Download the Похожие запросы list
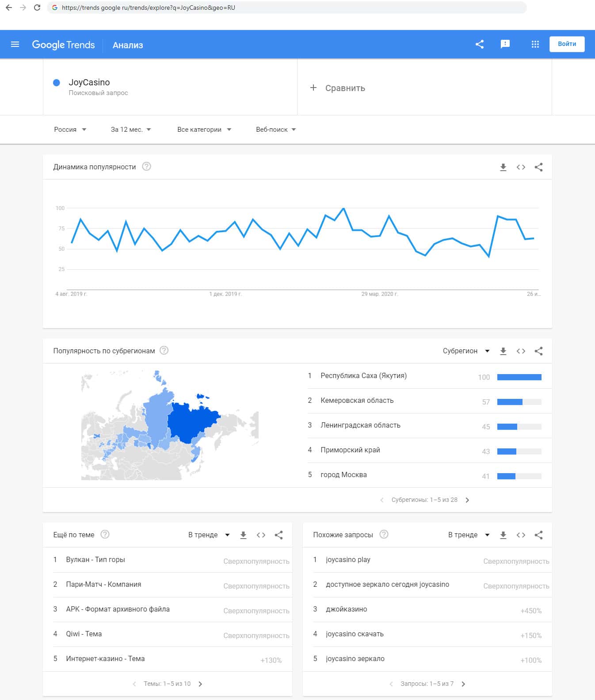Viewport: 595px width, 700px height. coord(503,535)
